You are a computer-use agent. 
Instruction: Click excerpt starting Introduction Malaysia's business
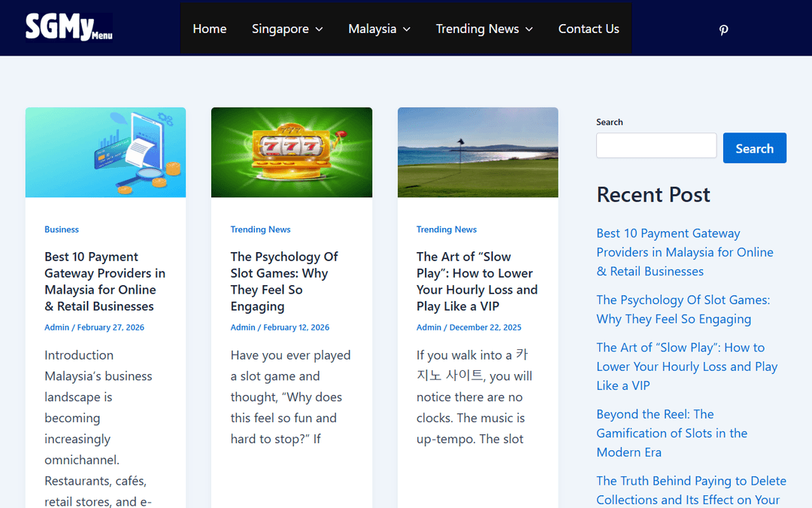pos(98,428)
